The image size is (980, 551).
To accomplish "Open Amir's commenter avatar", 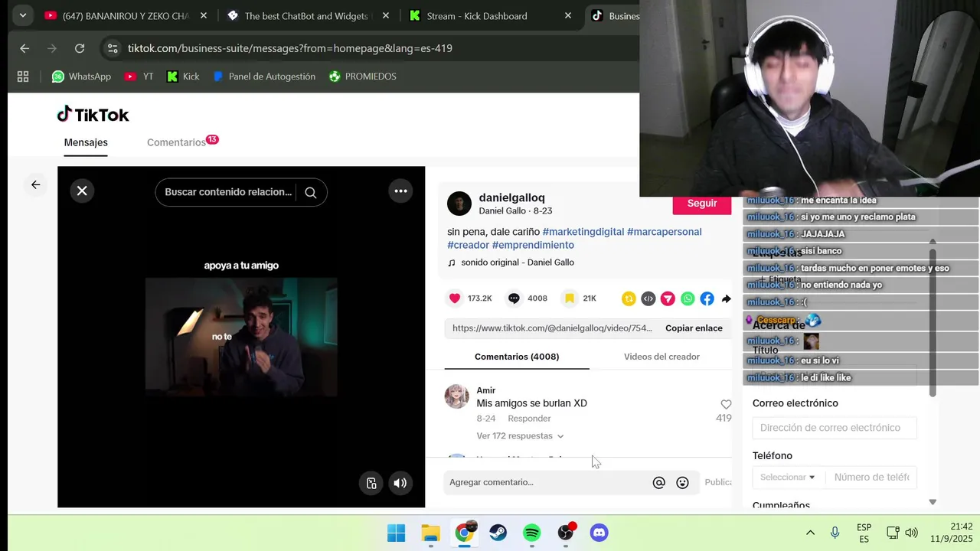I will point(457,396).
